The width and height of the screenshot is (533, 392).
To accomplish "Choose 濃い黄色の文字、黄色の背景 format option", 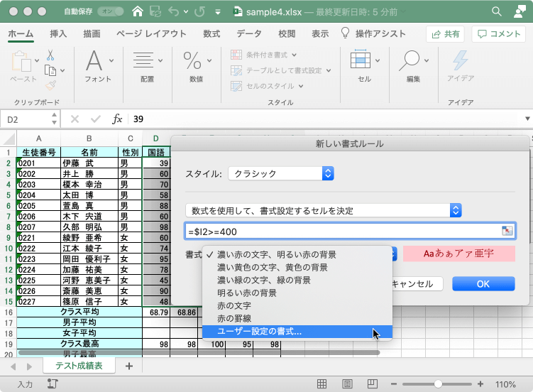I will (297, 267).
